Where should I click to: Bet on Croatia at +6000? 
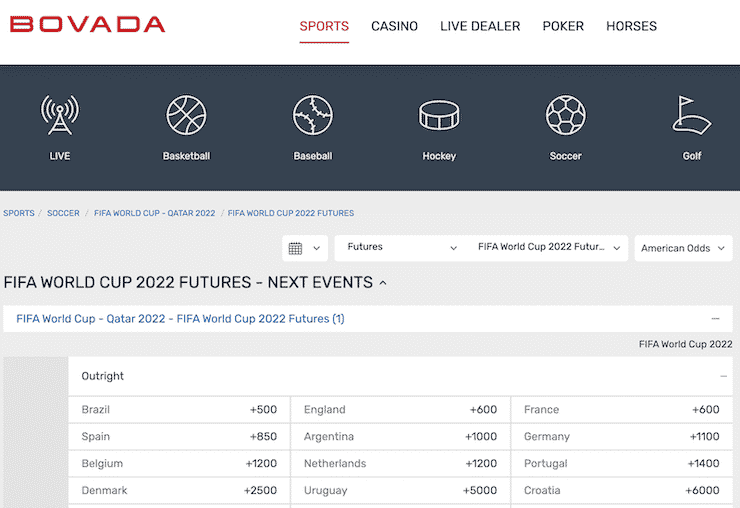tap(622, 490)
